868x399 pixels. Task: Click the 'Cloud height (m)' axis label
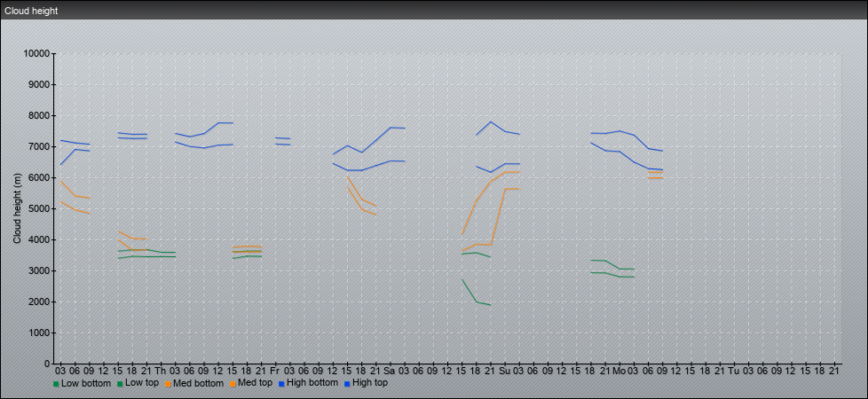click(17, 209)
